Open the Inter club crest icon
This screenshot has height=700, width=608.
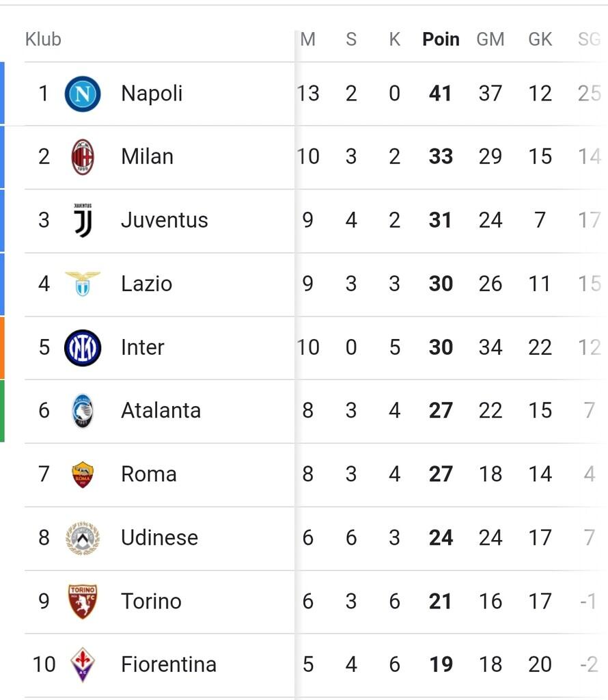coord(83,347)
